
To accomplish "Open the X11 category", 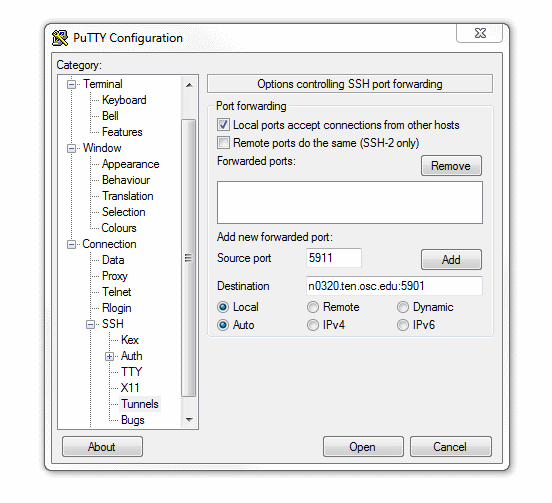I will [x=130, y=388].
